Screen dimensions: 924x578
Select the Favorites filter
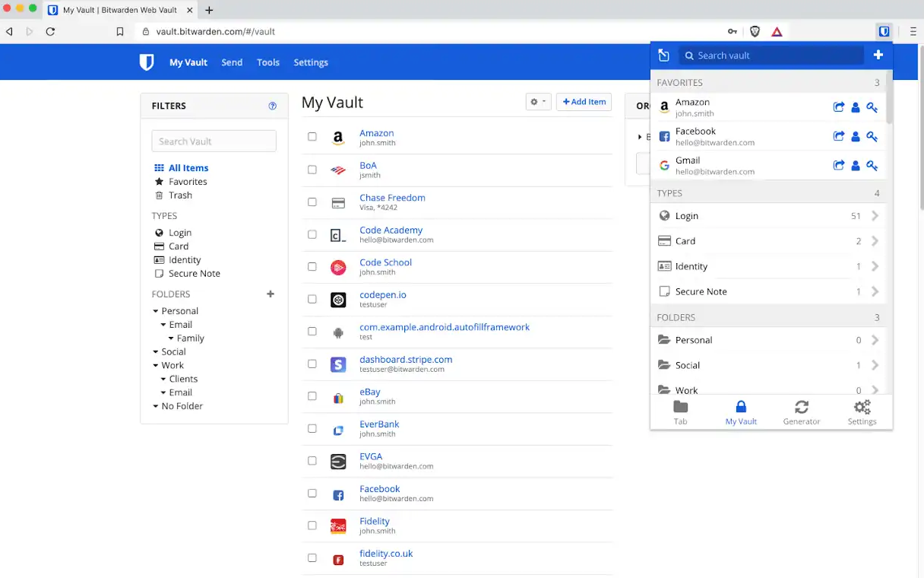[188, 182]
